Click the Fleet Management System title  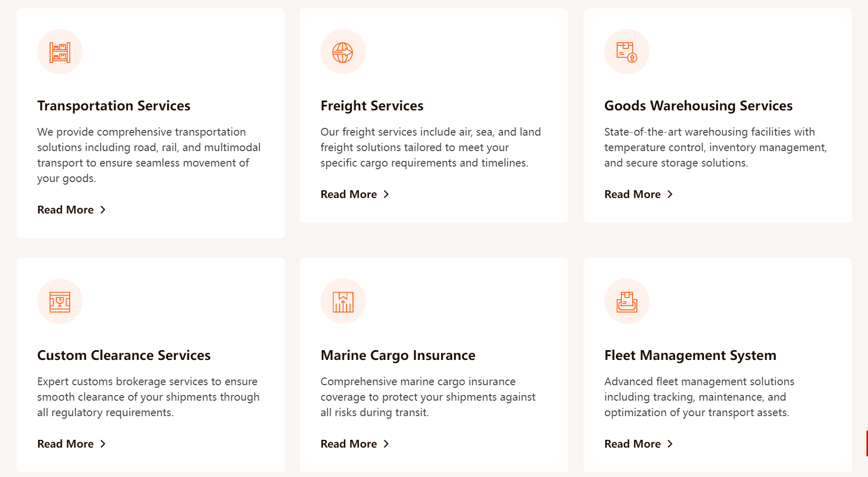(690, 355)
